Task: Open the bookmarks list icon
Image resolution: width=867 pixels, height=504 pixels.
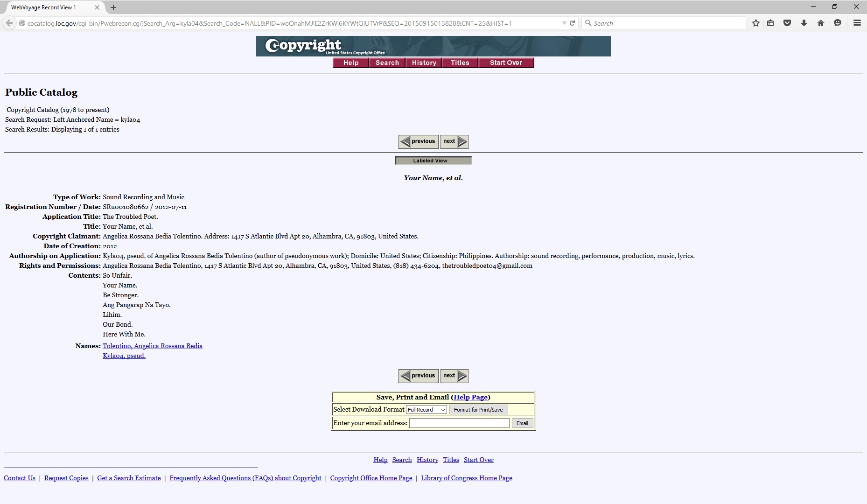Action: (x=770, y=23)
